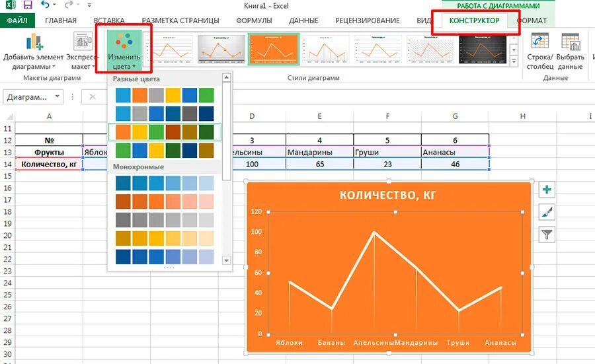Image resolution: width=595 pixels, height=364 pixels.
Task: Open the Name Box dropdown arrow
Action: (x=57, y=96)
